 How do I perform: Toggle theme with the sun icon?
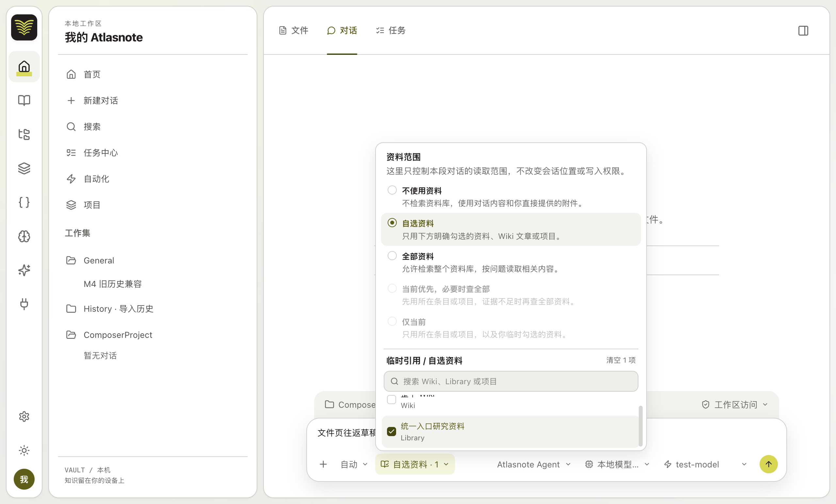[24, 450]
